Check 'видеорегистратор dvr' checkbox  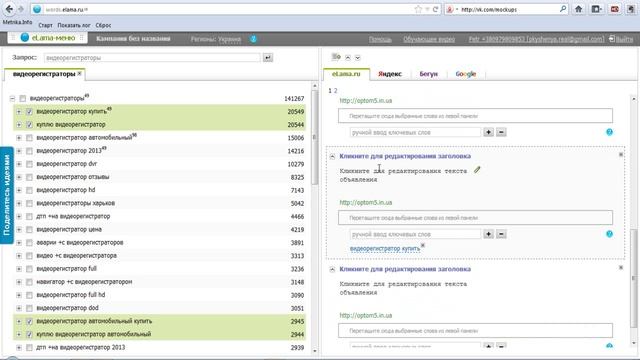tap(29, 164)
